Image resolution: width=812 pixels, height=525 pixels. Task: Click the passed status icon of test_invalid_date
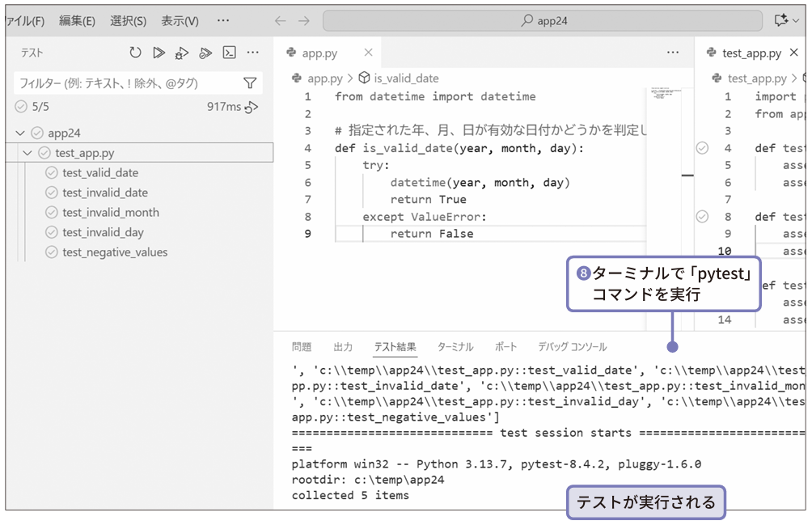[x=51, y=193]
